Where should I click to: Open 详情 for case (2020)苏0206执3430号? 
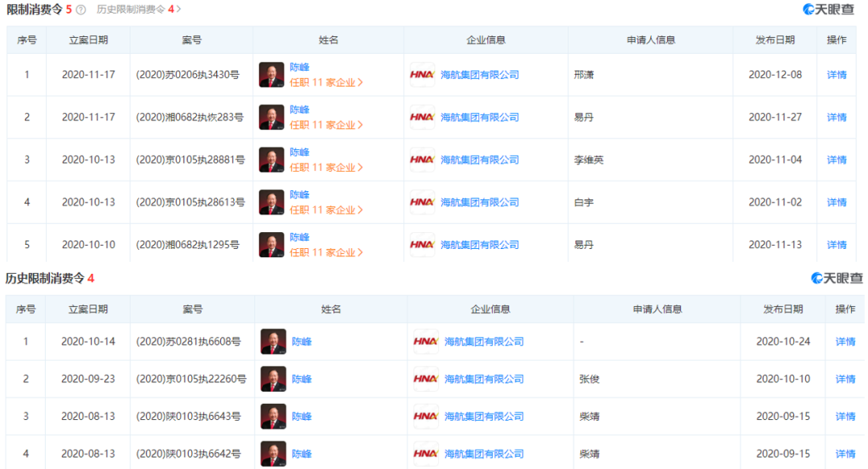coord(837,75)
